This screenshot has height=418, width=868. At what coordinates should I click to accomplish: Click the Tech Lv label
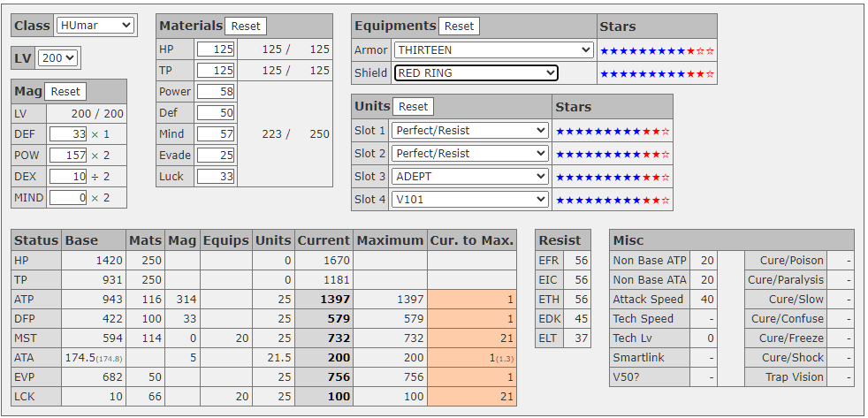point(632,338)
